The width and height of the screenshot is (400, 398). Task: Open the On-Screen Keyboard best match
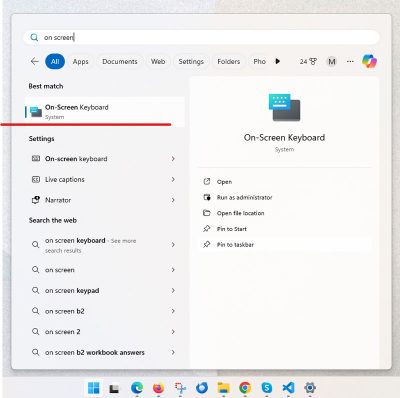click(105, 111)
